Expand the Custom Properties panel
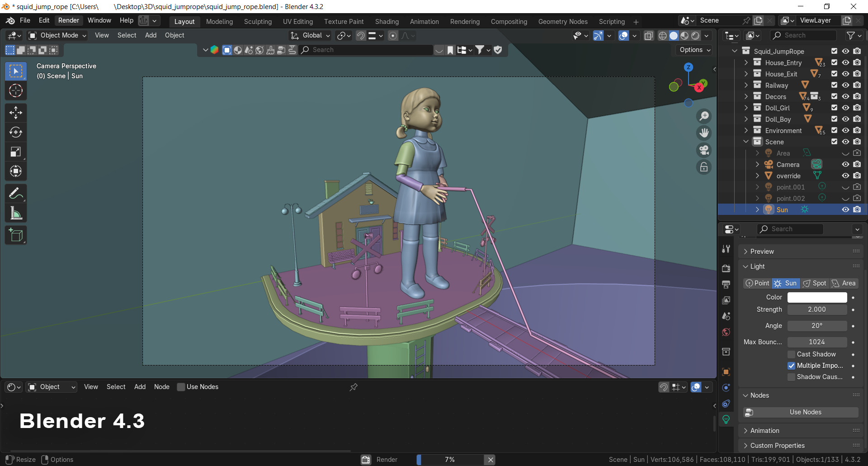 801,446
